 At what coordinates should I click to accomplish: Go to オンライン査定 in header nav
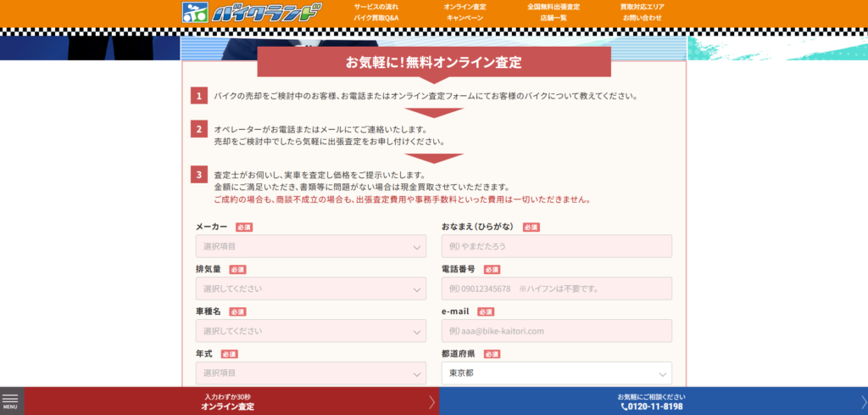tap(465, 7)
